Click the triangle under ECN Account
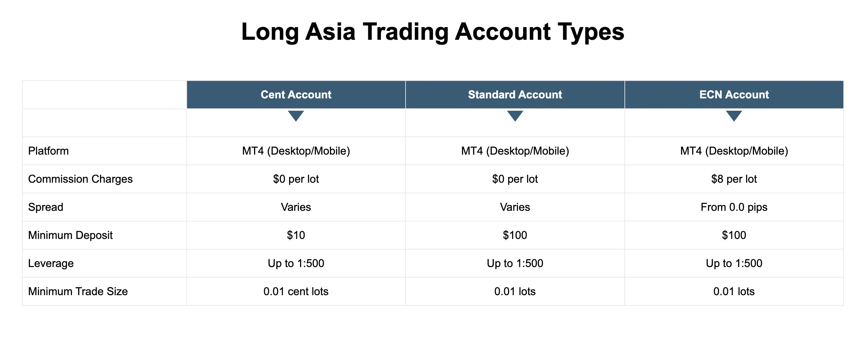 point(734,116)
